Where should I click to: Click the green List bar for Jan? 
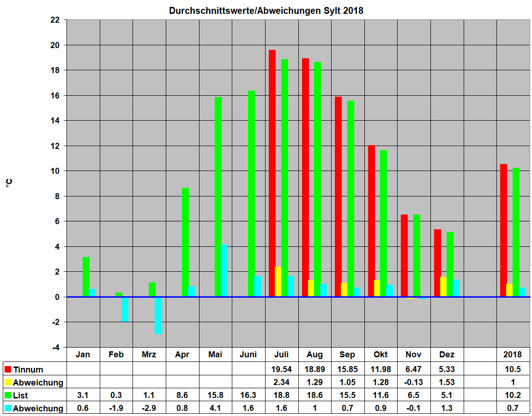tap(86, 276)
